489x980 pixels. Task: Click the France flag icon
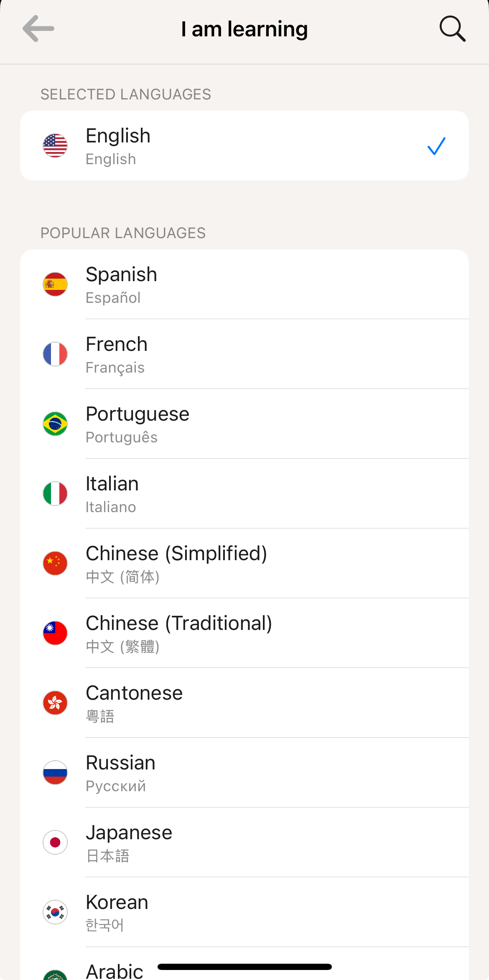[55, 354]
